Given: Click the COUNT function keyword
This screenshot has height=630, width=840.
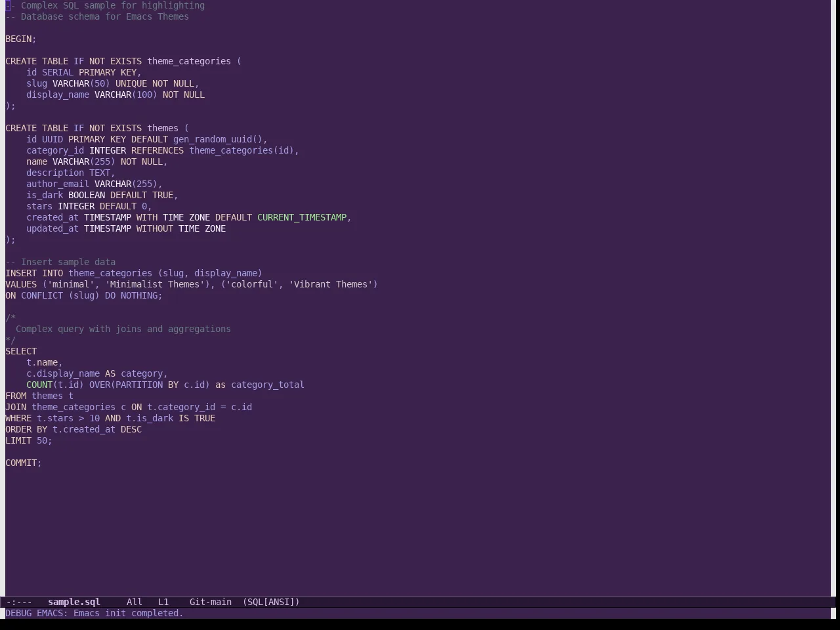Looking at the screenshot, I should point(39,385).
